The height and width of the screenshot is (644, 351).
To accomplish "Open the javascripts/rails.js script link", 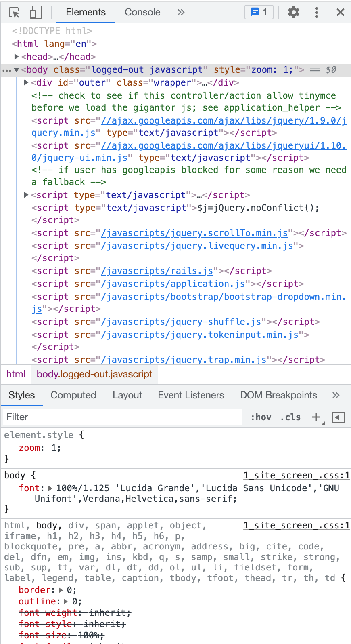I will (x=157, y=271).
